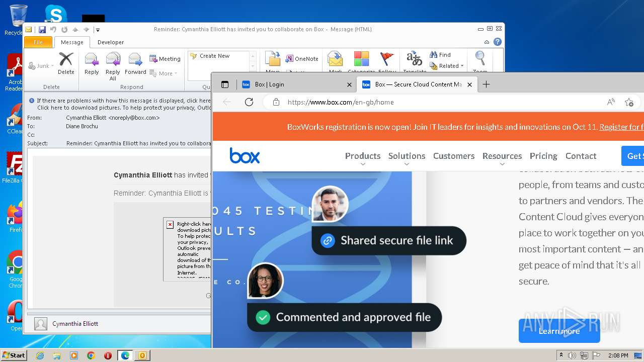Select the Message ribbon tab
This screenshot has height=362, width=644.
coord(72,42)
